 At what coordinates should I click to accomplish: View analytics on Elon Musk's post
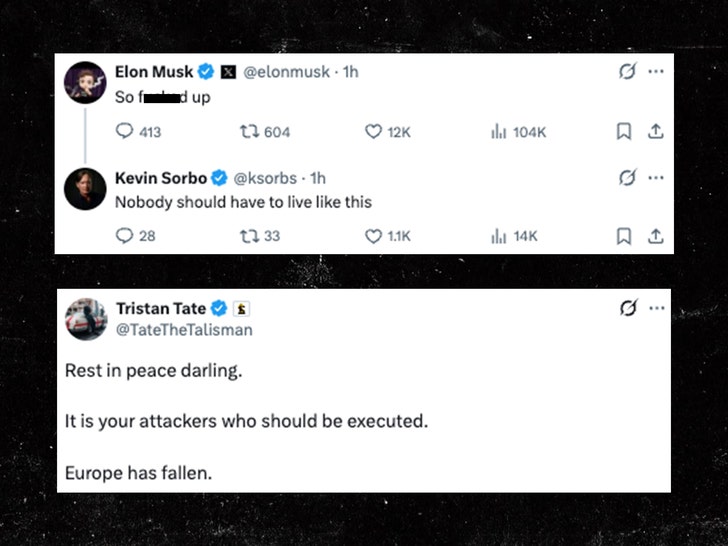point(497,131)
